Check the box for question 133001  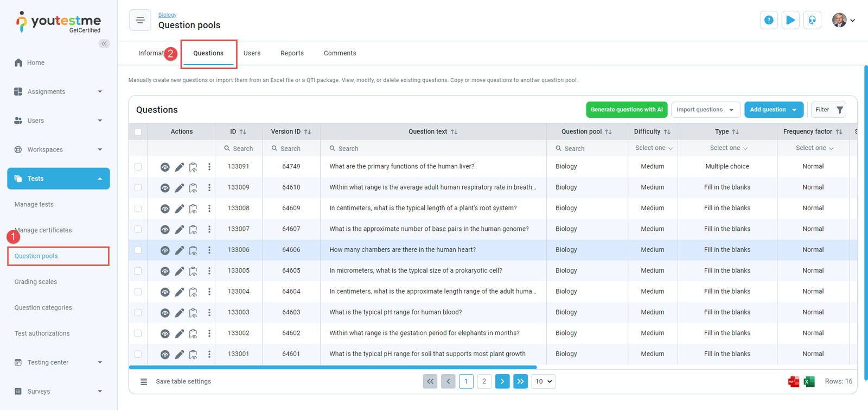point(138,354)
